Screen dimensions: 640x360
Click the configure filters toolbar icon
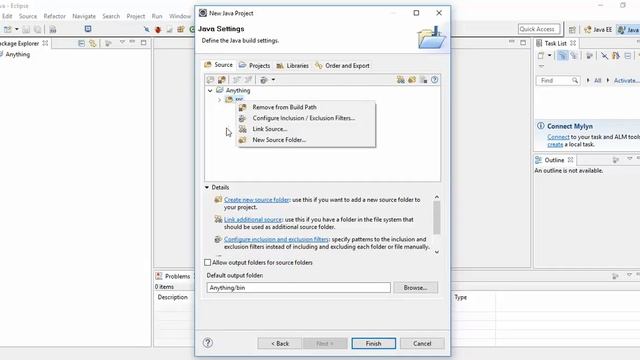(264, 80)
